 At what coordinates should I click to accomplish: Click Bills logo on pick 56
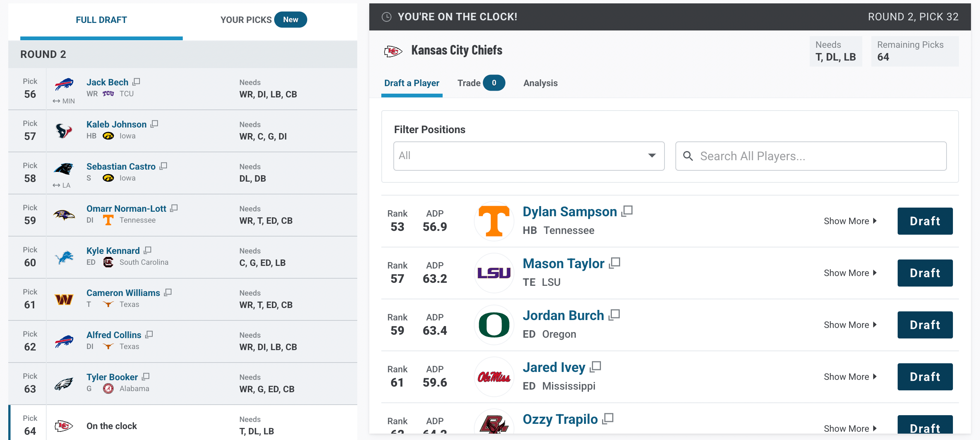tap(64, 84)
